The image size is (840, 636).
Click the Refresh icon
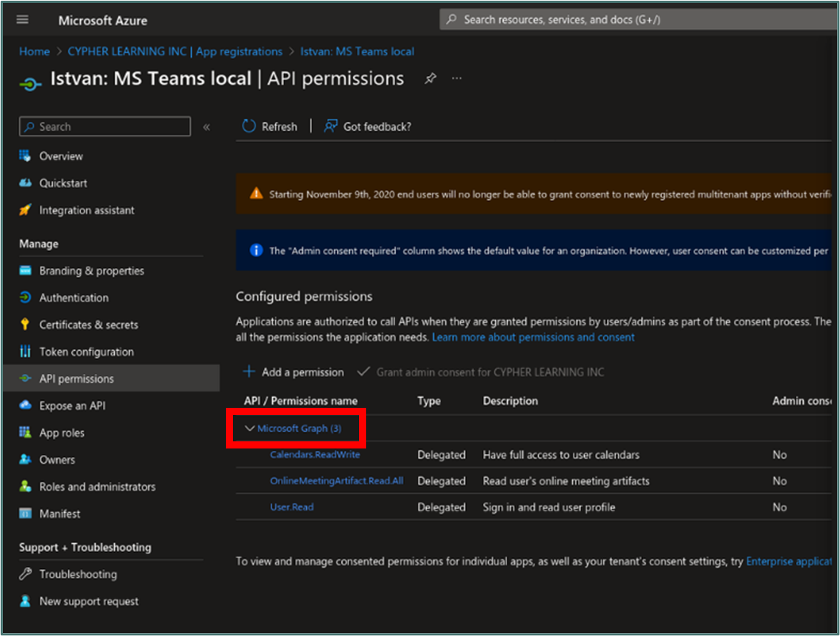(249, 126)
